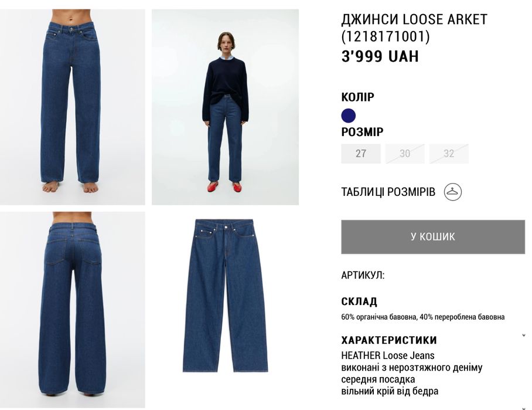
Task: Open ТАБЛИЦІ РОЗМІРІВ size tables link
Action: tap(388, 192)
